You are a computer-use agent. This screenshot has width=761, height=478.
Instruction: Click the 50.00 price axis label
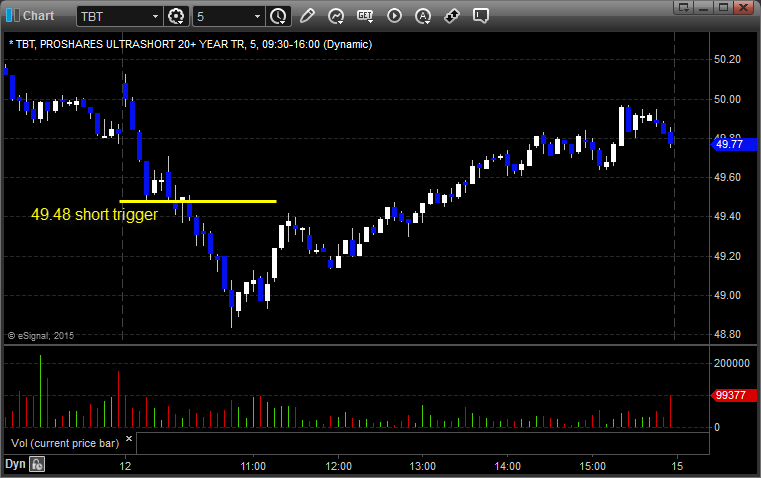coord(727,99)
